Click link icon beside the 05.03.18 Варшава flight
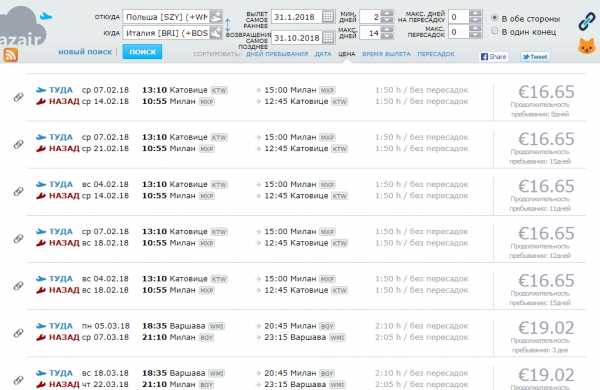This screenshot has width=600, height=390. (18, 333)
